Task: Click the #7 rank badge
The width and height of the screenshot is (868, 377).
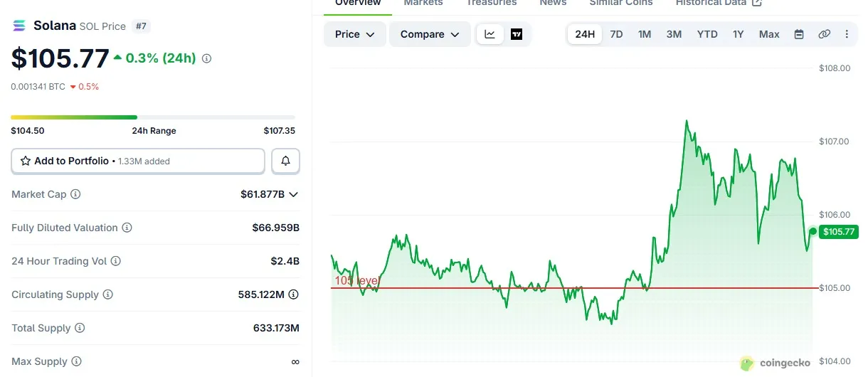Action: click(141, 26)
